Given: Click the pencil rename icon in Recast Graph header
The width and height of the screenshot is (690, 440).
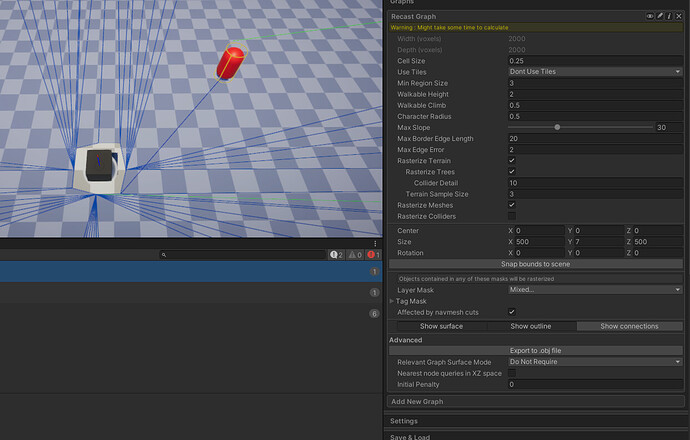Looking at the screenshot, I should tap(660, 16).
